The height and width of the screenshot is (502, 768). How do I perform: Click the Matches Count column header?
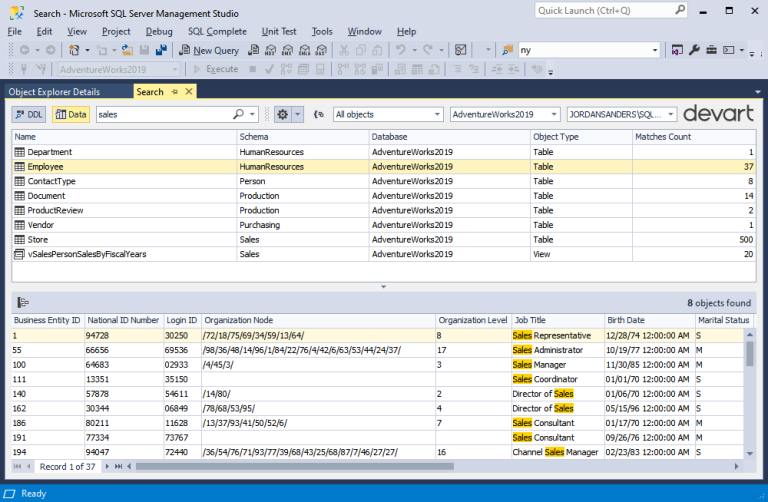coord(662,136)
